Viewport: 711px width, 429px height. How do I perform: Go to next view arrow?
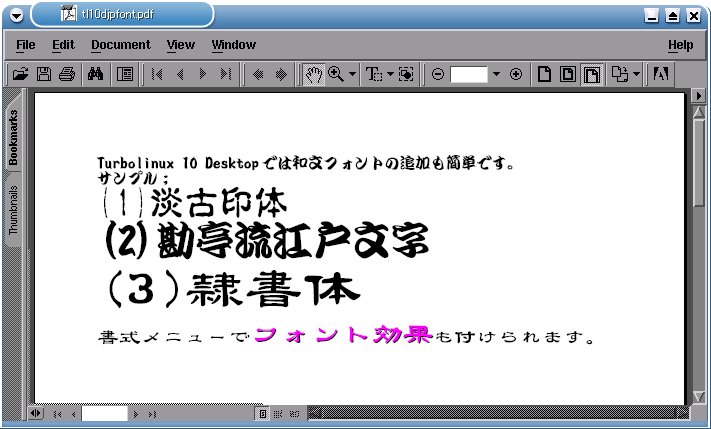point(281,74)
